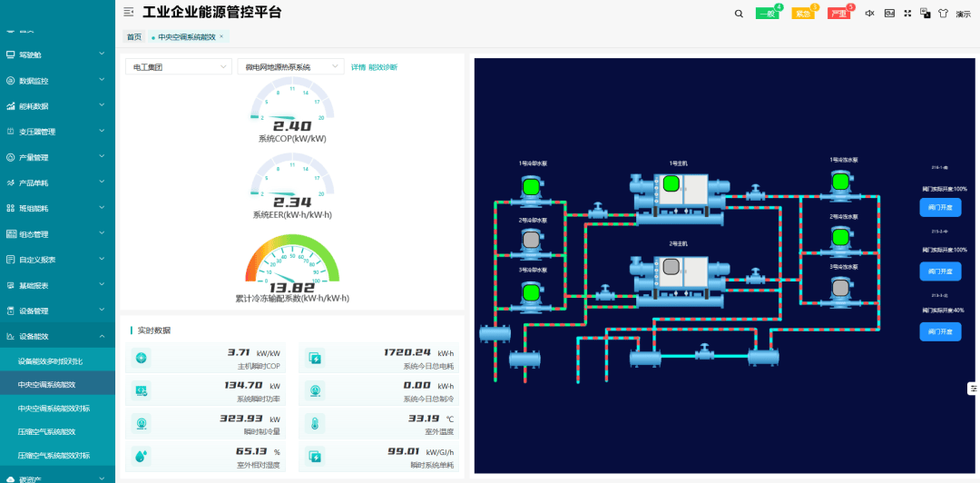Click the 能效诊断 link

pyautogui.click(x=383, y=67)
